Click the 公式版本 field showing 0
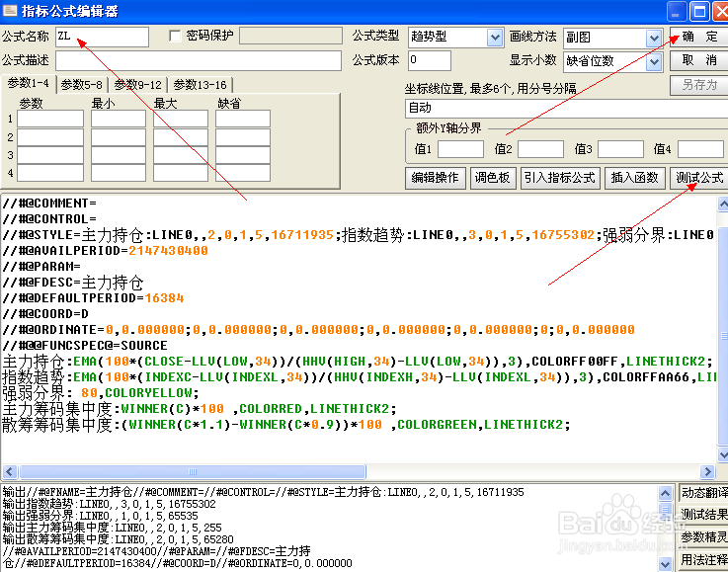Viewport: 728px width, 572px height. pyautogui.click(x=430, y=61)
